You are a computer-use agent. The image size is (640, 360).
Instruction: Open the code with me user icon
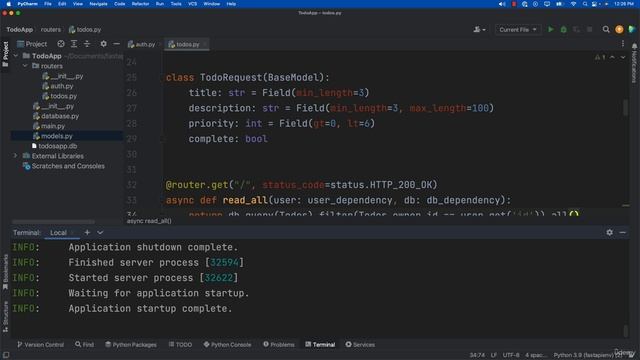click(x=476, y=29)
